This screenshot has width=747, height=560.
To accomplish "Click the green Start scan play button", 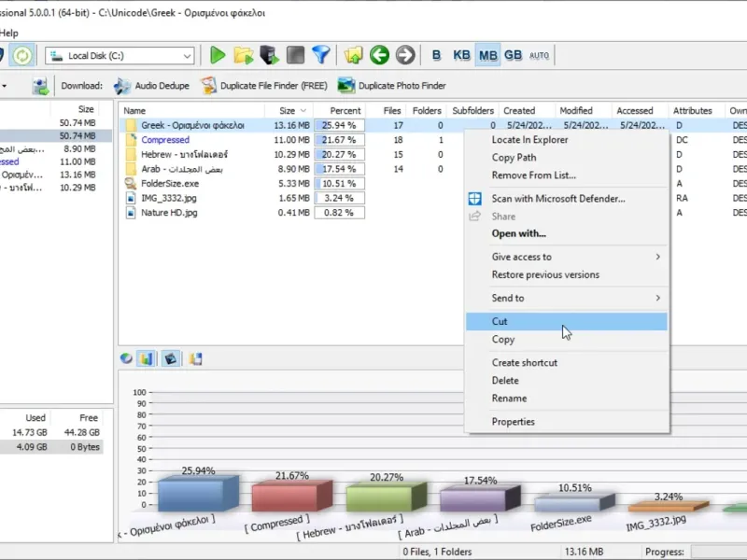I will coord(218,55).
